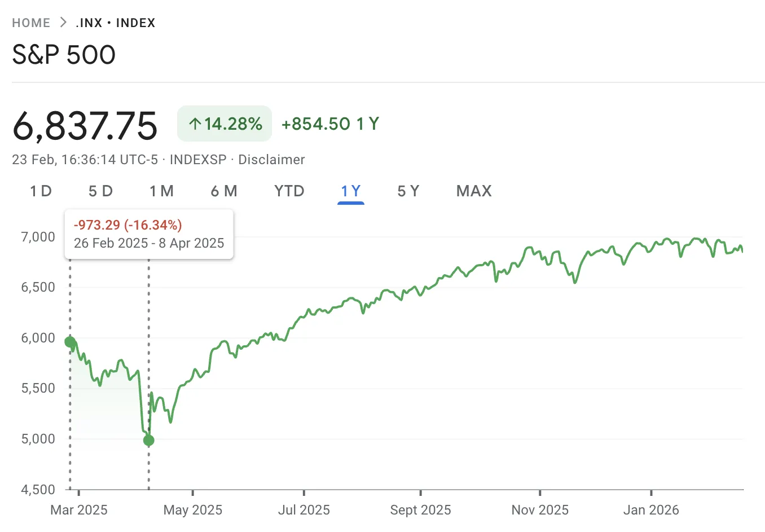Open the 1M chart range
Screen dimensions: 765x532
pos(162,191)
